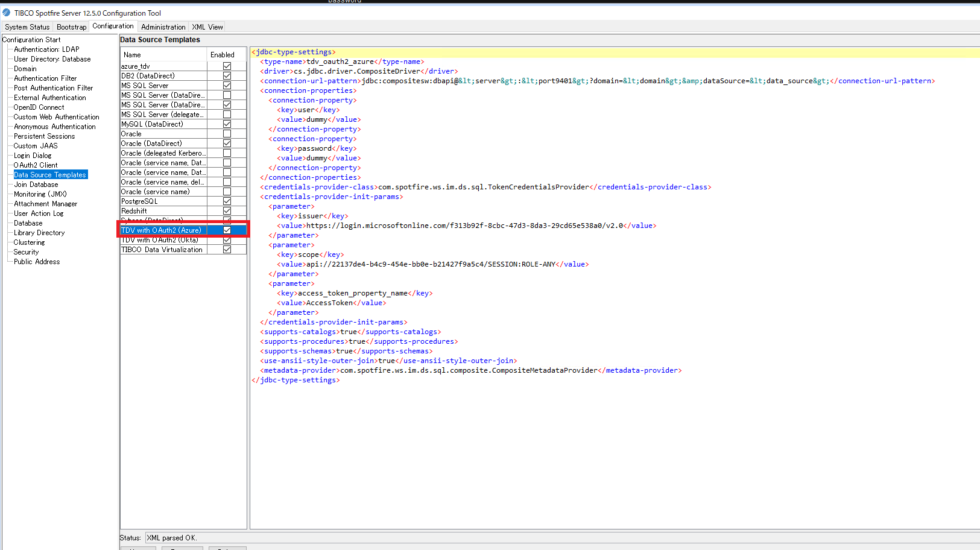This screenshot has height=550, width=980.
Task: Select Configuration Start in the tree
Action: click(31, 40)
